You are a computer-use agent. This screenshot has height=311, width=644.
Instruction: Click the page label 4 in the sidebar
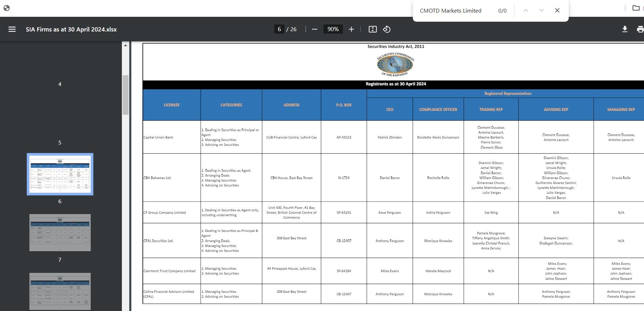(60, 84)
